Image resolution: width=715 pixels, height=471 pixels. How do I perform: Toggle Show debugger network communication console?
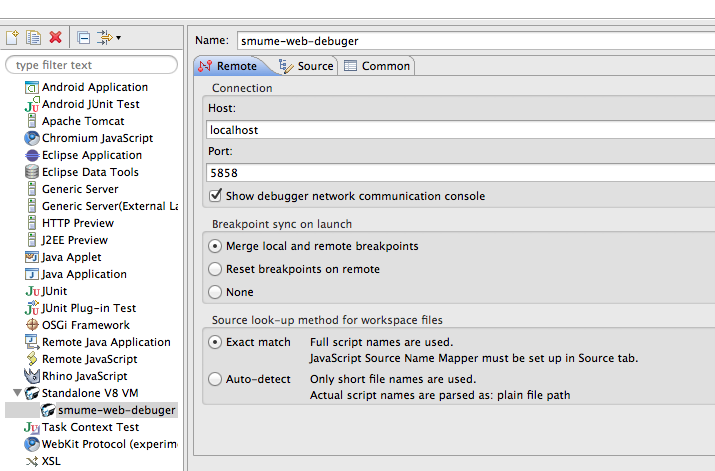click(215, 196)
